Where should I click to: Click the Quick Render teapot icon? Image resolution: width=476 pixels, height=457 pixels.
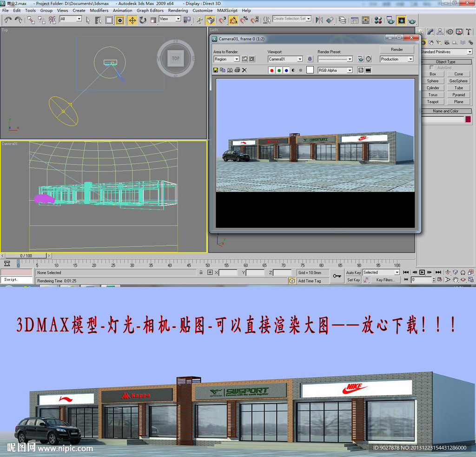[x=412, y=21]
